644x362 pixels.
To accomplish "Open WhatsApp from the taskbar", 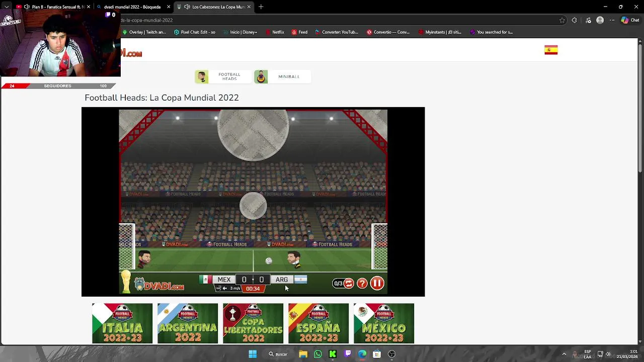I will (318, 354).
